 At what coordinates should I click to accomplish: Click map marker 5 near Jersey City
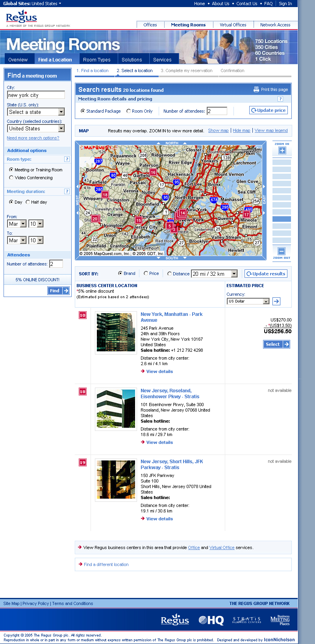(170, 226)
